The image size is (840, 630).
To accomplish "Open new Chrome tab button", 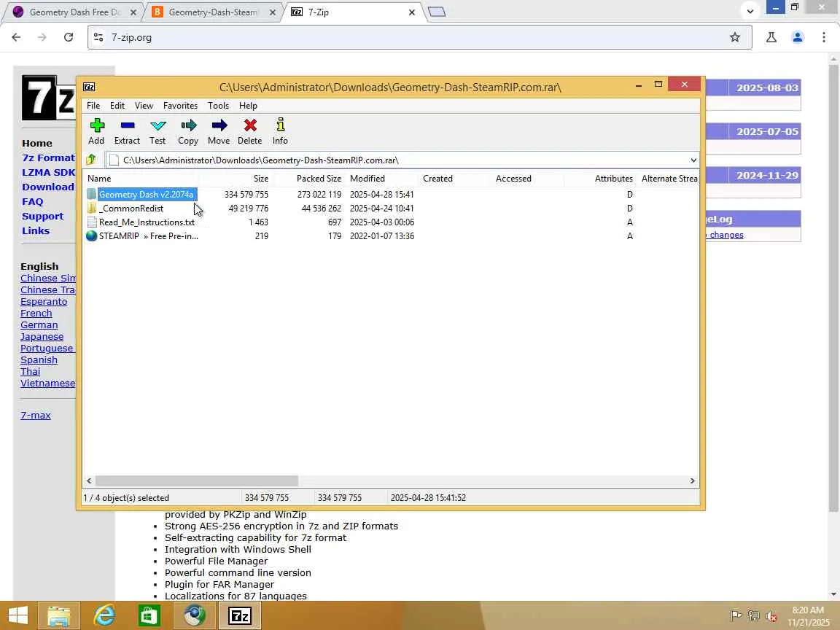I will click(x=437, y=12).
